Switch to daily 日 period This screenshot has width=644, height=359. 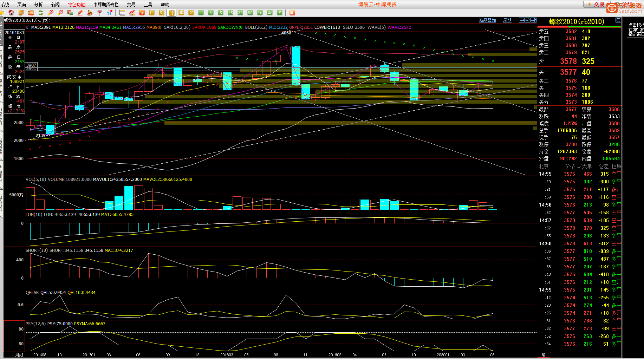152,13
